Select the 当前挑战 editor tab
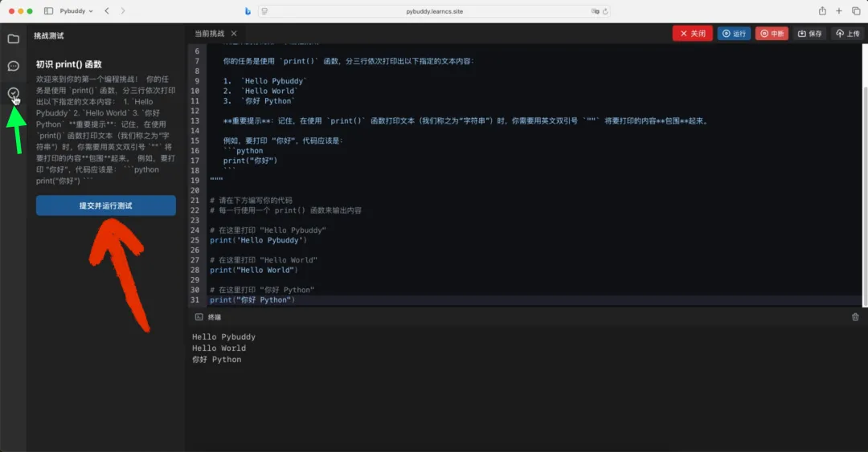868x452 pixels. click(209, 34)
